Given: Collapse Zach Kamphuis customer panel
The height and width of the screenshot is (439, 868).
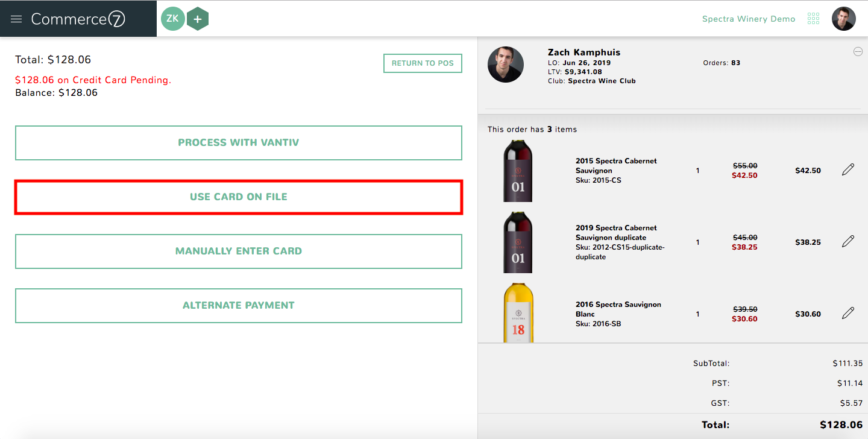Looking at the screenshot, I should tap(858, 52).
